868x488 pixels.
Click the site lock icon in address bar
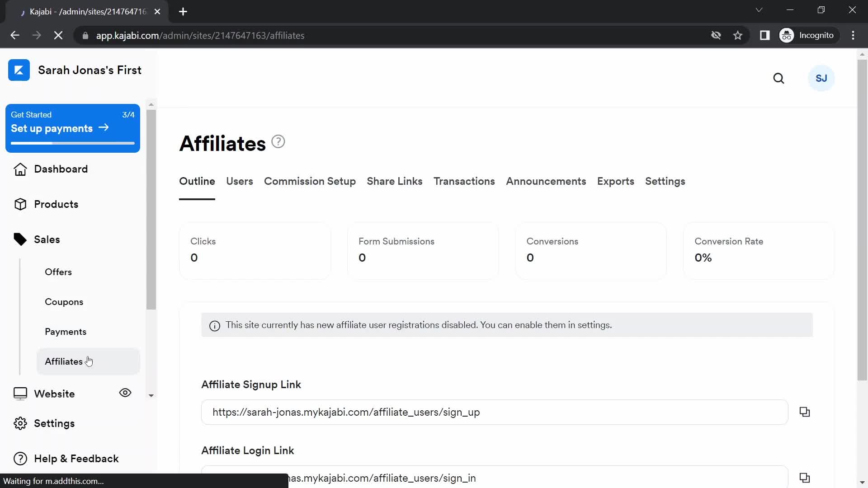pyautogui.click(x=85, y=35)
